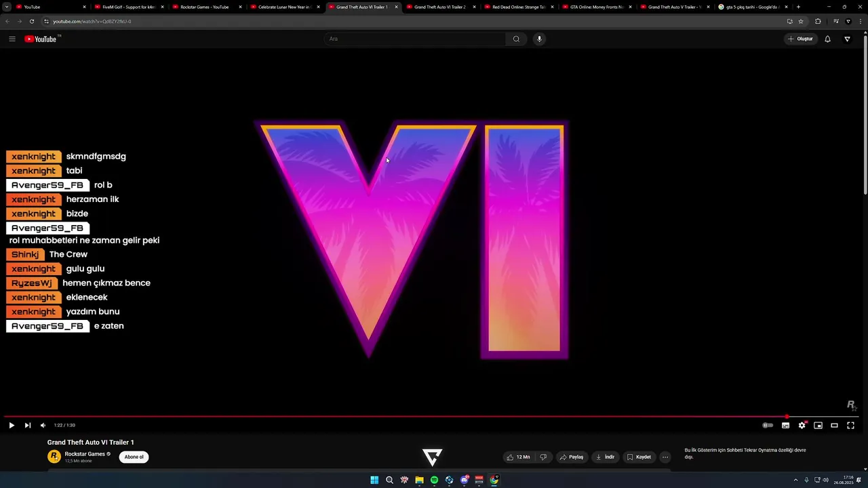Open File Explorer from taskbar
Viewport: 868px width, 488px height.
419,480
